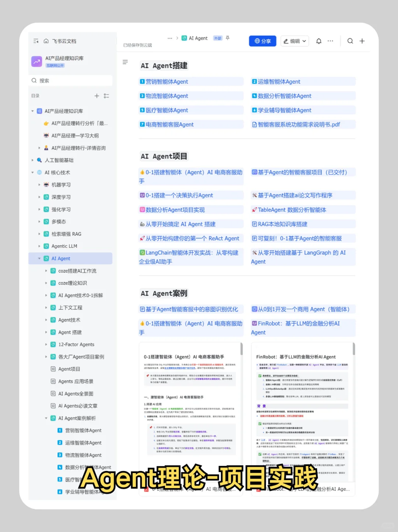Open search using the magnifier icon top right

[350, 41]
